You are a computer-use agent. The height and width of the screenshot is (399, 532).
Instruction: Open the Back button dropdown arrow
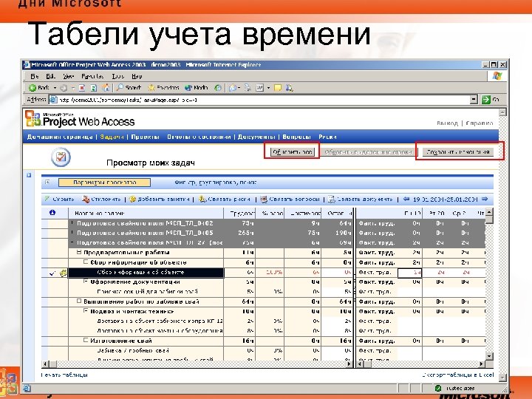(55, 88)
